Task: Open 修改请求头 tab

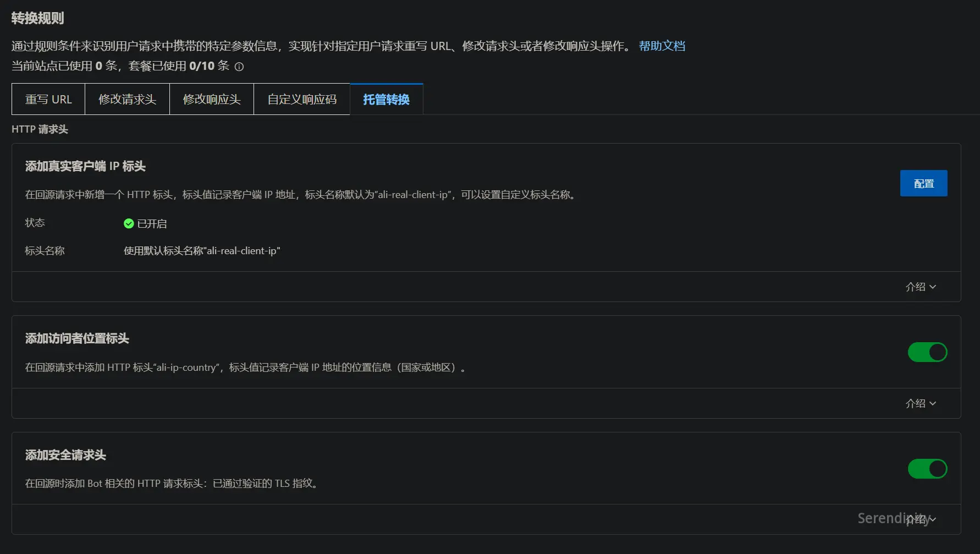Action: click(127, 99)
